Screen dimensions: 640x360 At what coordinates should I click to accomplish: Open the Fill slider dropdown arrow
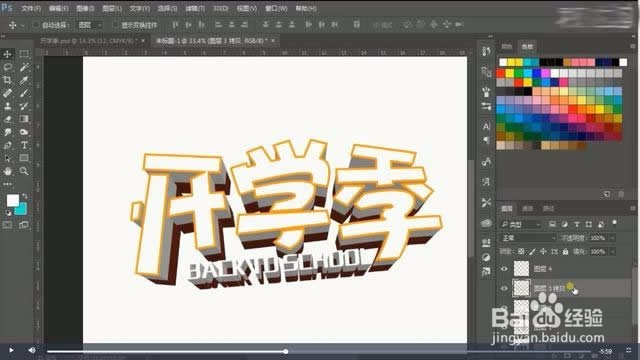coord(612,251)
